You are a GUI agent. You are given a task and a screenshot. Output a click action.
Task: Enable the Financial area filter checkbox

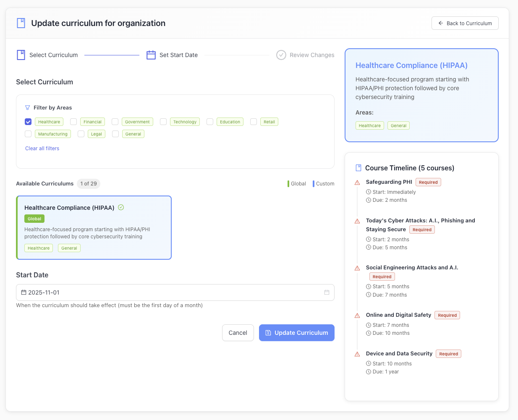coord(73,122)
